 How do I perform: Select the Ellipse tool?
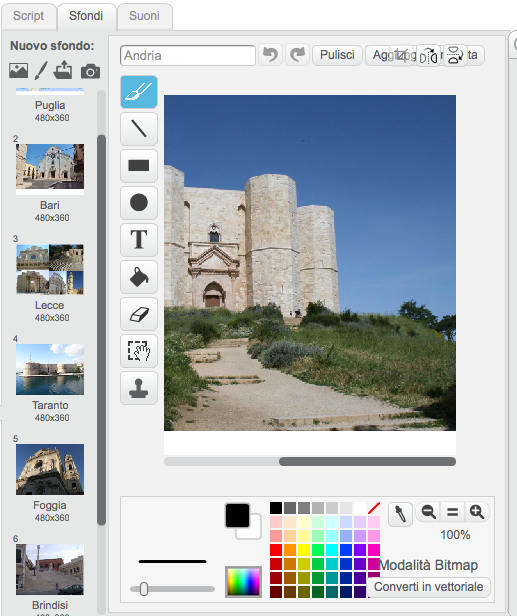click(139, 203)
